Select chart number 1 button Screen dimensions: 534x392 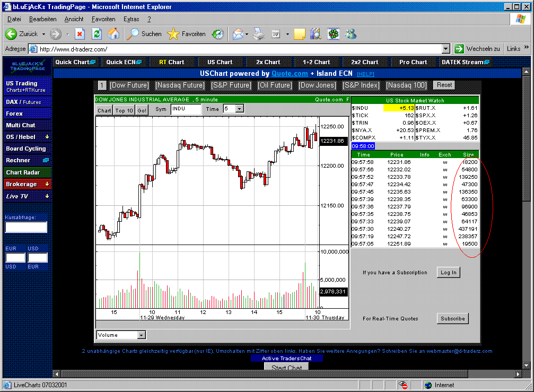coord(102,85)
